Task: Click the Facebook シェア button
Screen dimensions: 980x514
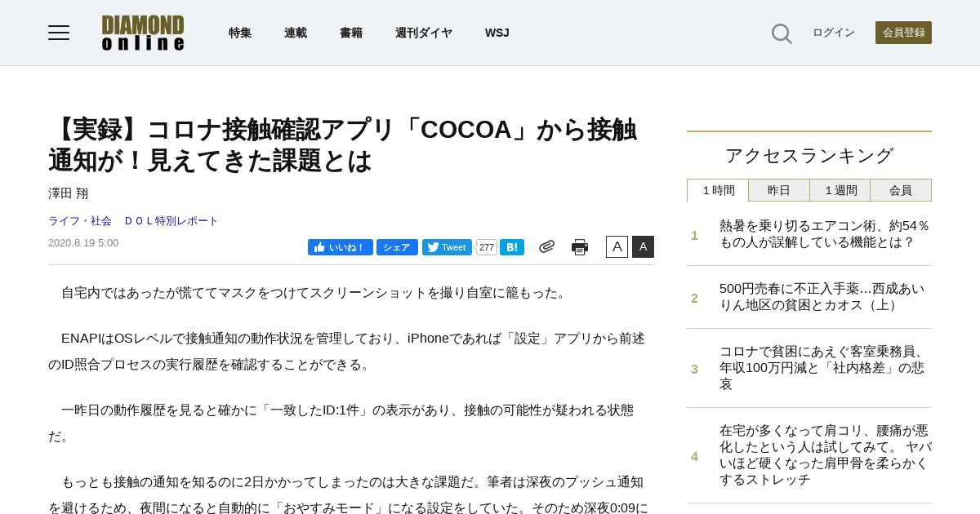Action: tap(397, 247)
